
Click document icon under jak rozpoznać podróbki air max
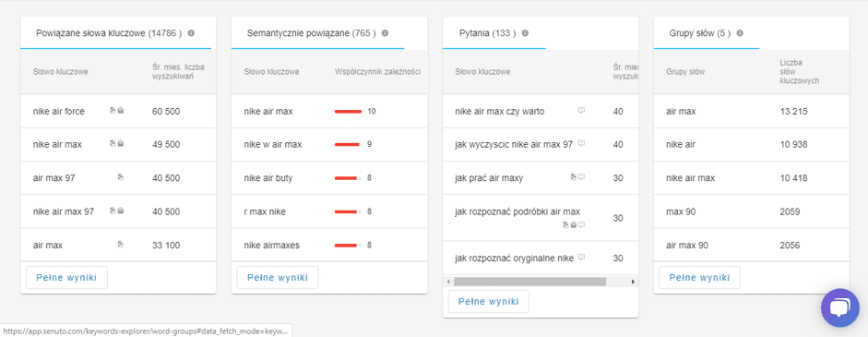point(565,224)
